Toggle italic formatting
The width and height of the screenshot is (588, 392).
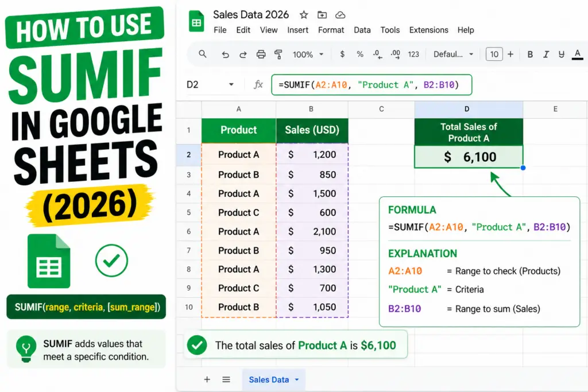pos(546,55)
